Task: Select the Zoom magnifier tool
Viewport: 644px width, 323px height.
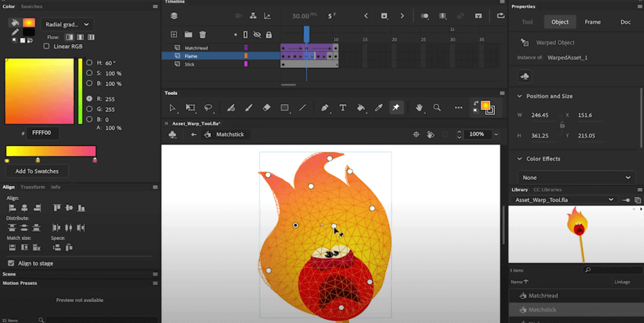Action: click(x=437, y=108)
